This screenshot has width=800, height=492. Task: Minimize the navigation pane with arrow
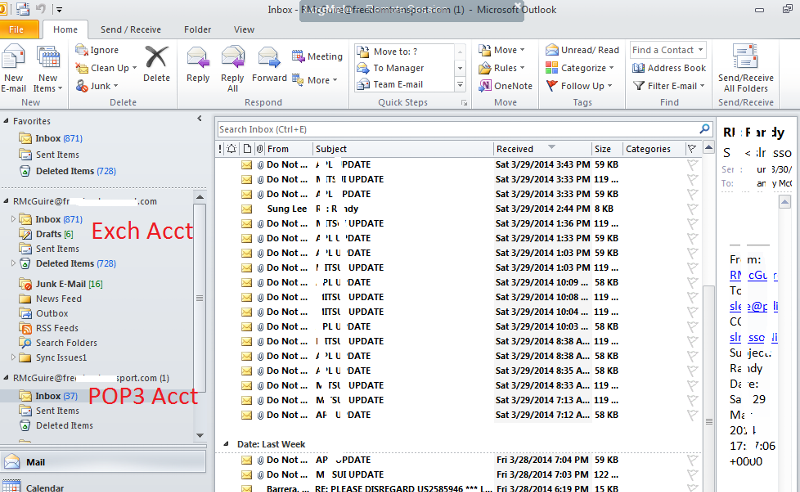pyautogui.click(x=199, y=118)
